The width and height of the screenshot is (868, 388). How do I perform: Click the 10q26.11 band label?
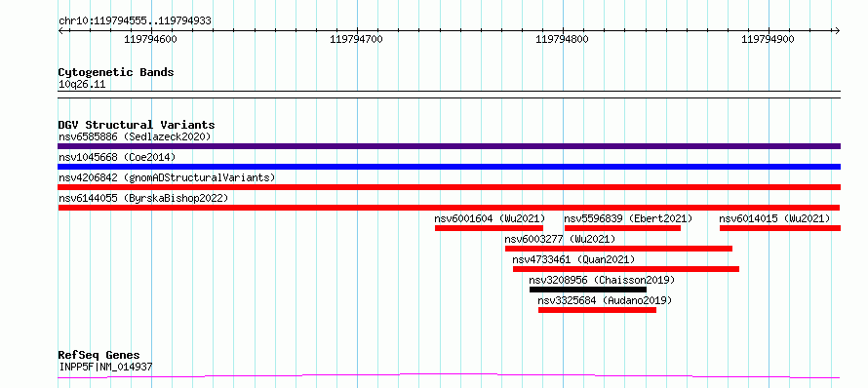click(x=82, y=85)
